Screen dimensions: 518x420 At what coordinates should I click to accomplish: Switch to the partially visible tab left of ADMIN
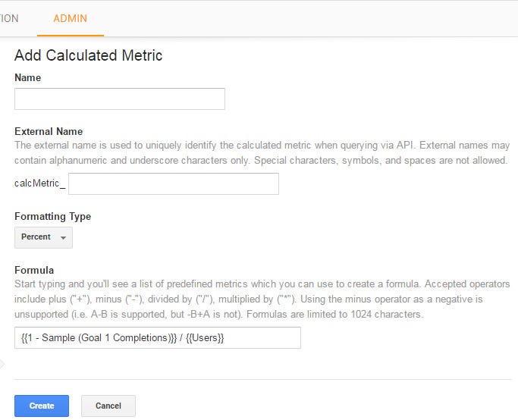click(x=9, y=18)
